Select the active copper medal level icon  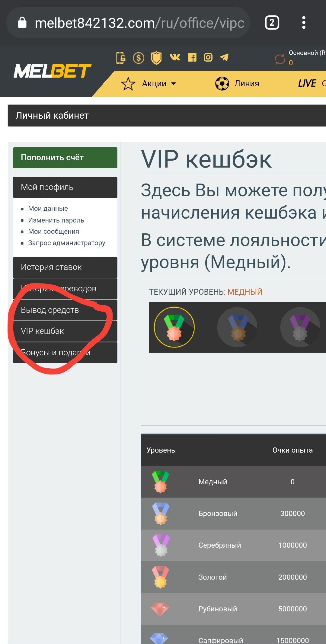point(174,327)
